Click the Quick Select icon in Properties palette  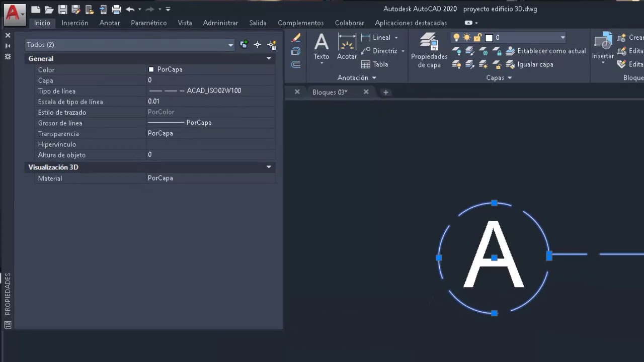coord(272,45)
